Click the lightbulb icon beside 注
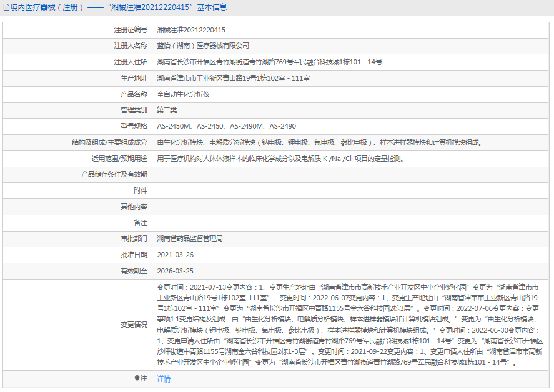The image size is (554, 392). (x=137, y=378)
